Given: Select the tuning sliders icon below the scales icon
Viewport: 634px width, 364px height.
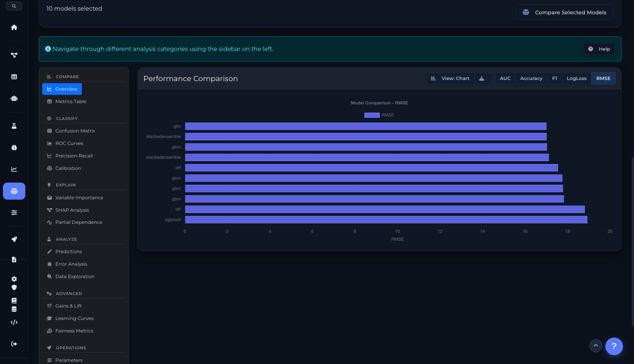Looking at the screenshot, I should [14, 212].
